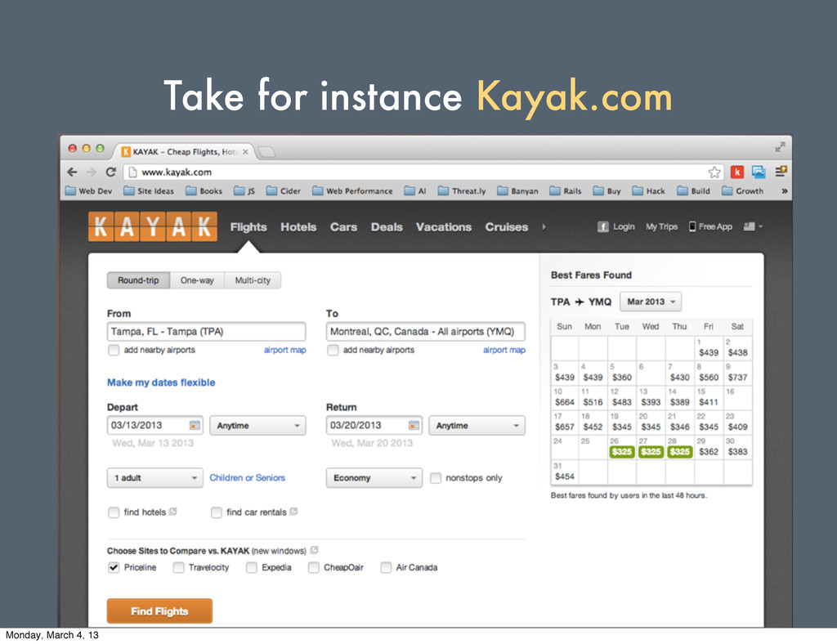Open the Growth bookmarks folder

tap(742, 191)
